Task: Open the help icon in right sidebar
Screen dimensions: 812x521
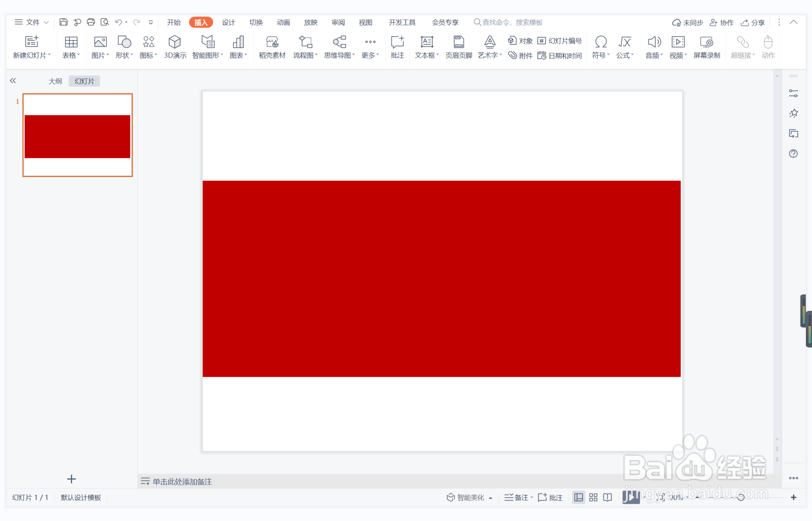Action: [x=794, y=154]
